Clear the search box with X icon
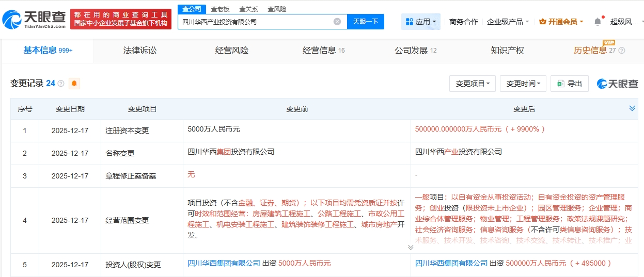This screenshot has width=644, height=277. tap(337, 22)
